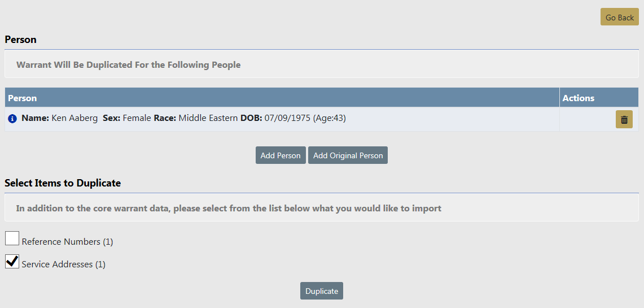
Task: Enable the Reference Numbers checkbox
Action: 12,239
